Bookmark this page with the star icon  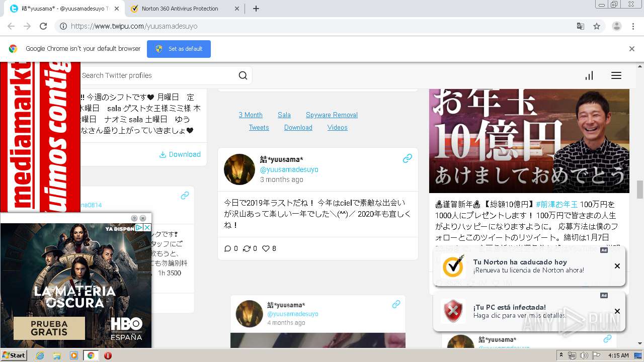click(597, 26)
